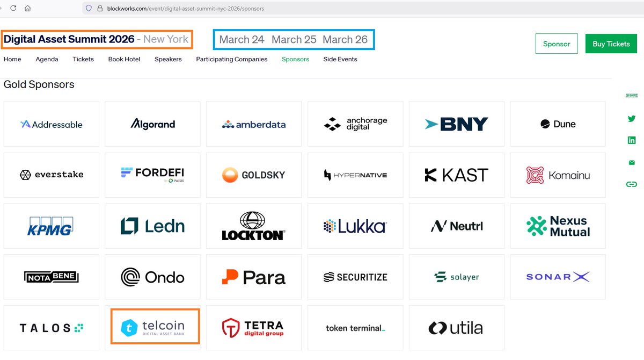644x360 pixels.
Task: Open the Neutrl sponsor logo
Action: coord(457,226)
